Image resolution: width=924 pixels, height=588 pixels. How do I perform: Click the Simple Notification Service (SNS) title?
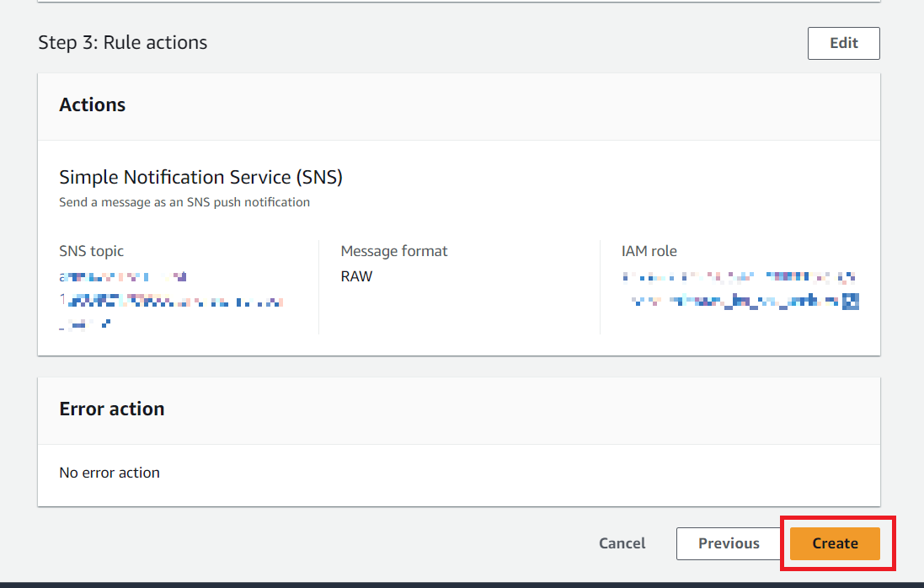[200, 177]
